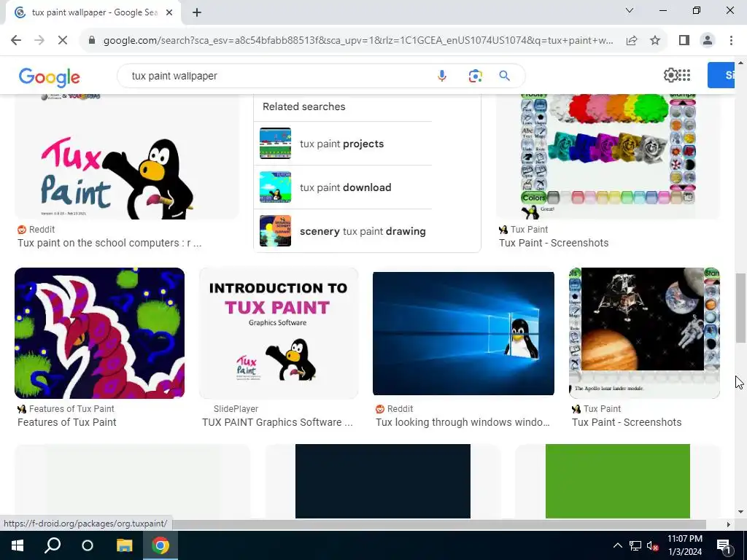Go to Google homepage via logo
Viewport: 747px width, 560px height.
pos(50,77)
